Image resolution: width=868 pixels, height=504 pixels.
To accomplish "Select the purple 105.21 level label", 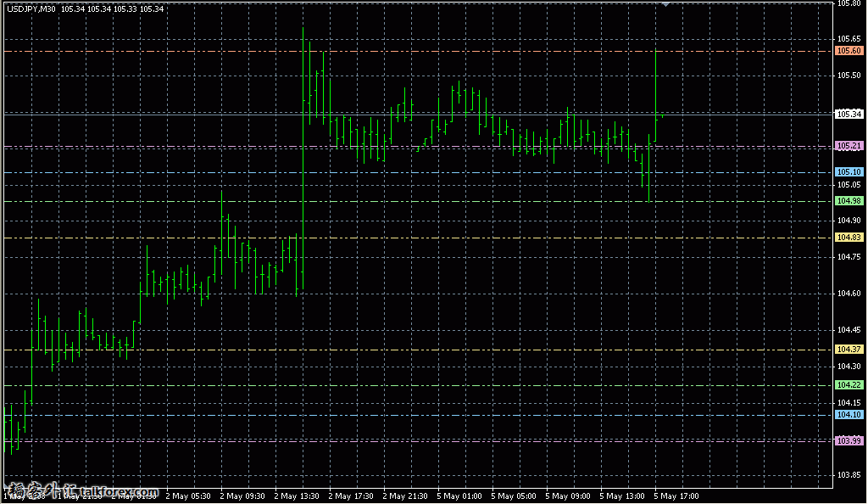I will (849, 146).
